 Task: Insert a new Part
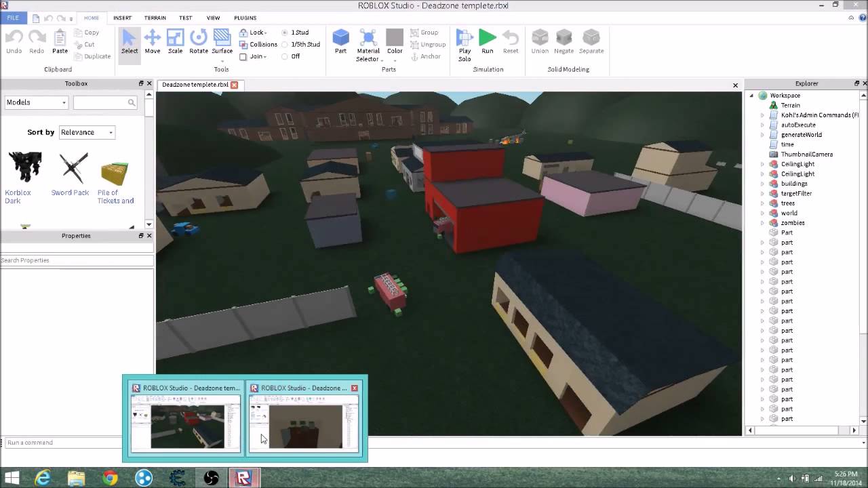click(x=340, y=42)
